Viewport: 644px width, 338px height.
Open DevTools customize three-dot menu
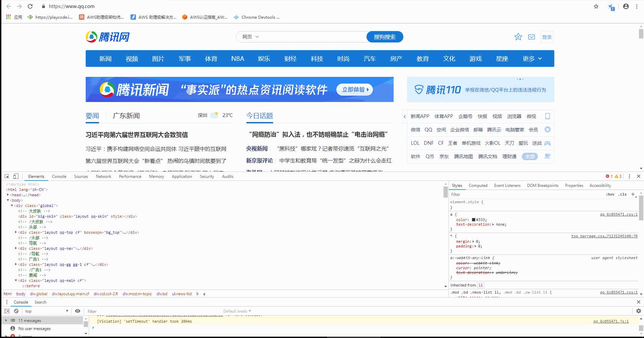629,176
